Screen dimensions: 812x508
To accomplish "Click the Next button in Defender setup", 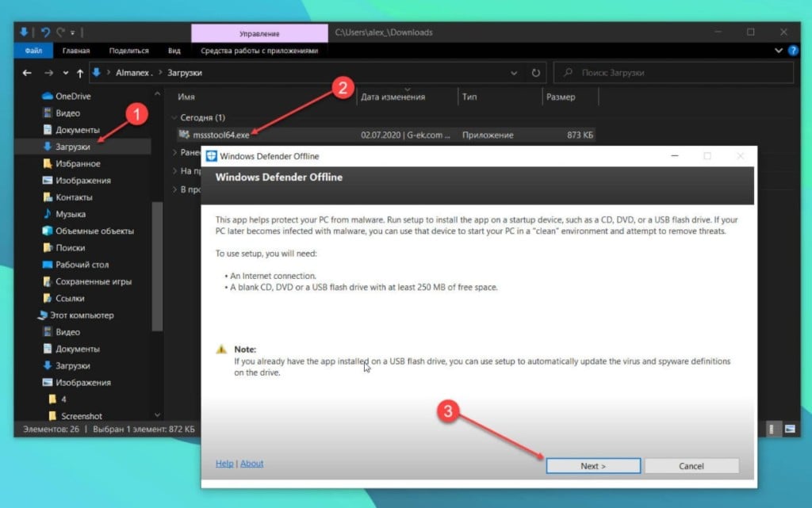I will tap(592, 466).
